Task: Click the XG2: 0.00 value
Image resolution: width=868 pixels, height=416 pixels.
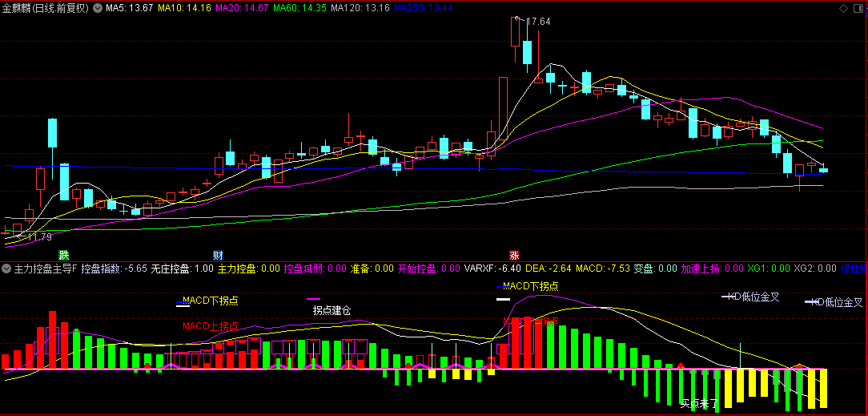Action: click(815, 269)
